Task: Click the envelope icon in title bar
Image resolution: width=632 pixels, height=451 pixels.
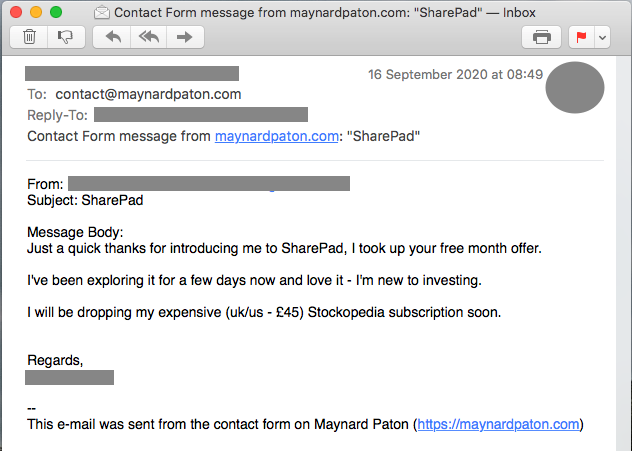Action: (x=102, y=12)
